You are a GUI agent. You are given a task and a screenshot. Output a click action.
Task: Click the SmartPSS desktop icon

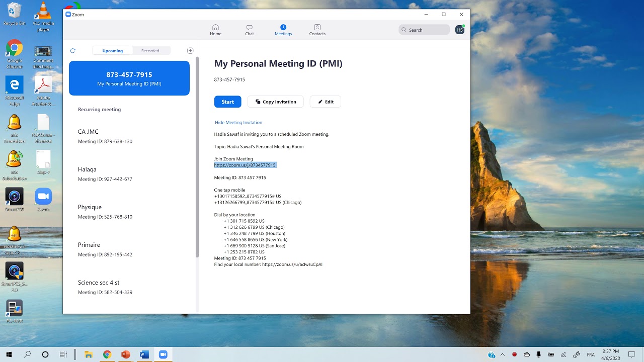(14, 200)
